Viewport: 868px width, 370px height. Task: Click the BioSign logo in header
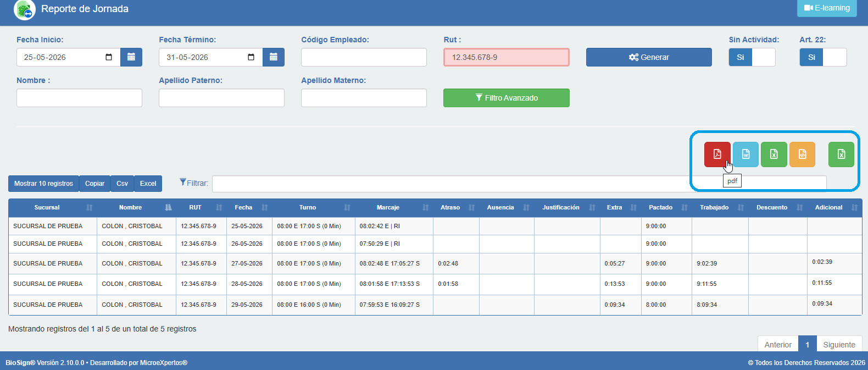click(24, 9)
